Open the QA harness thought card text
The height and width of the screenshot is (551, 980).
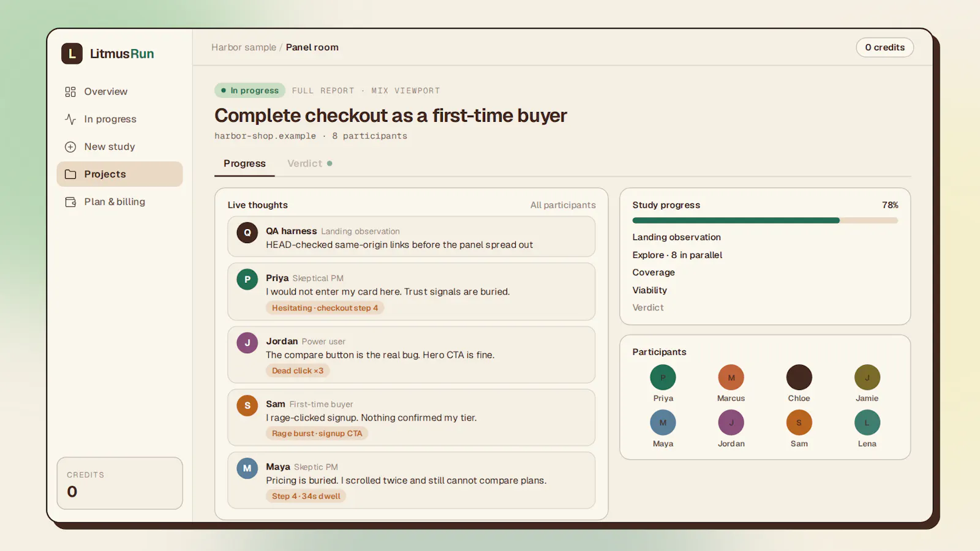[x=399, y=245]
